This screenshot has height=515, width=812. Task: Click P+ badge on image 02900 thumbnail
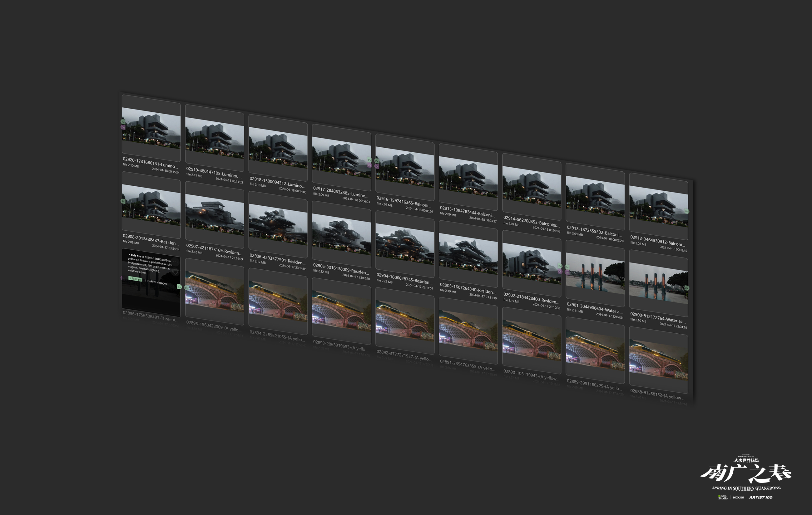686,288
